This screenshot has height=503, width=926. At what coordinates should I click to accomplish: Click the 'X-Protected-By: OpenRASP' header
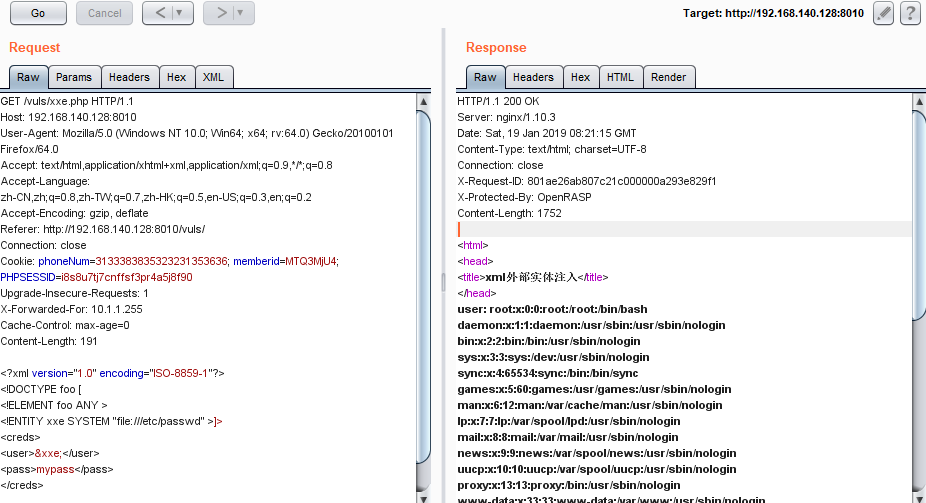(x=524, y=197)
